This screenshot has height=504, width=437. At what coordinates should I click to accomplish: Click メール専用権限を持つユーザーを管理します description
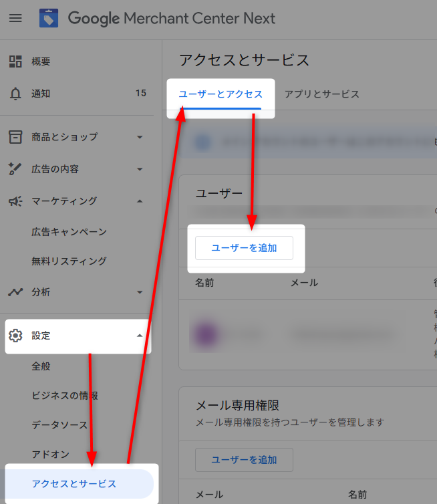click(290, 422)
